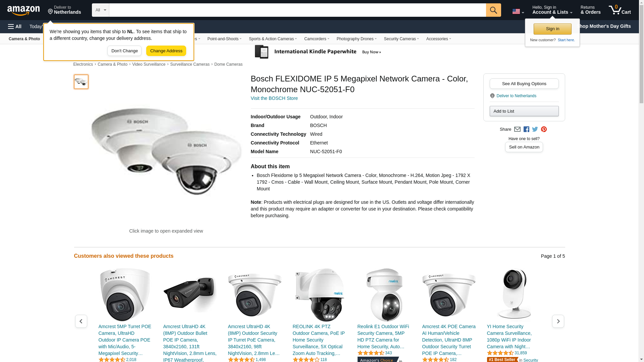Screen dimensions: 644x362
Task: Select the product image thumbnail
Action: coord(81,82)
